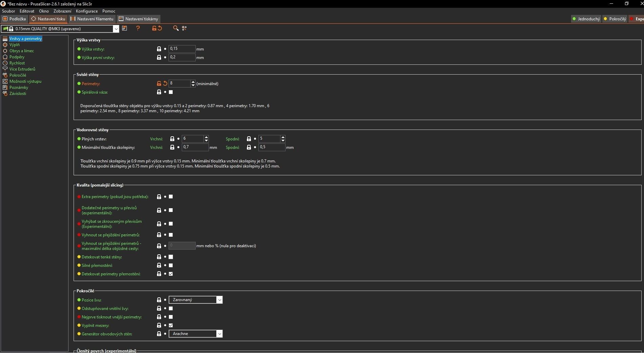Viewport: 644px width, 353px height.
Task: Open the Pozice švu dropdown
Action: (196, 300)
